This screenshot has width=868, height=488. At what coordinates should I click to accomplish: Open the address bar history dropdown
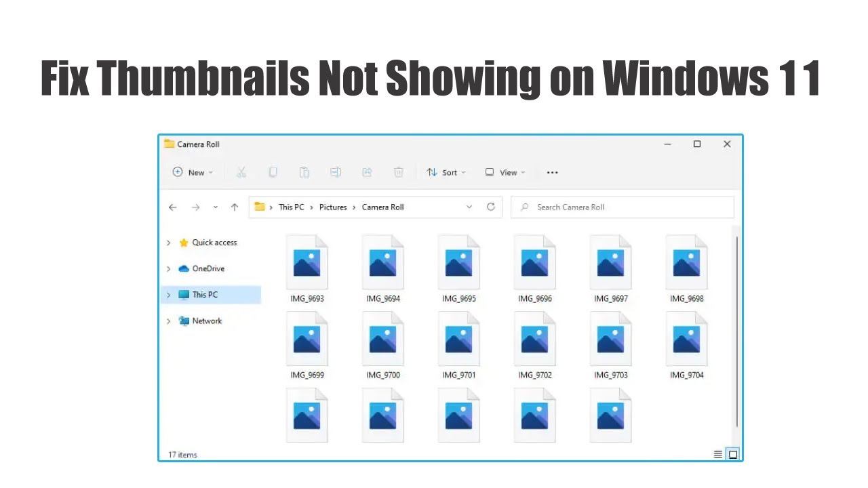469,207
